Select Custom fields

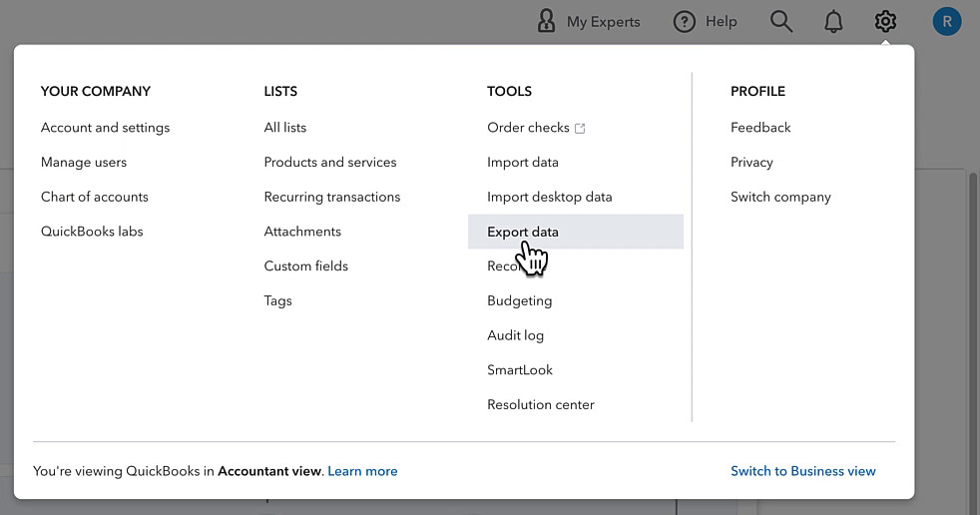coord(305,265)
